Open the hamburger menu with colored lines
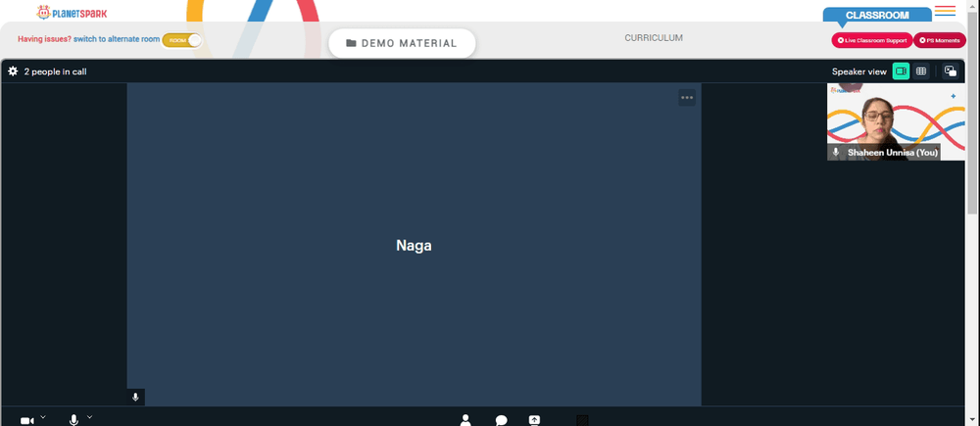The width and height of the screenshot is (980, 426). 945,11
